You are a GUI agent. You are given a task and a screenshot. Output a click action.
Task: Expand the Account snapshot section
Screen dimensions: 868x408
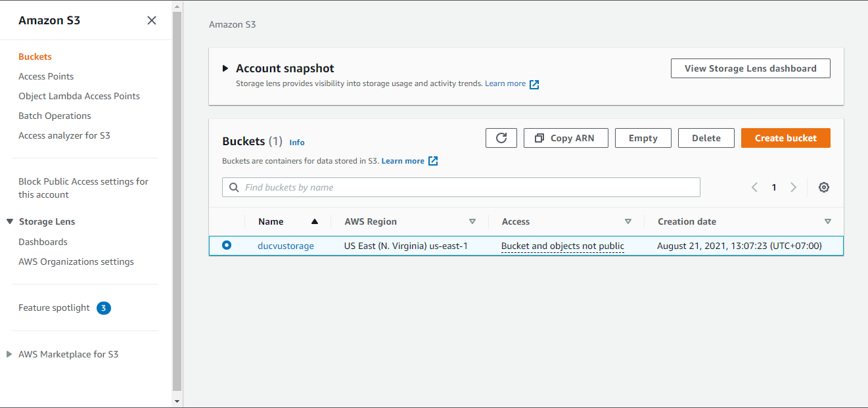pos(225,68)
